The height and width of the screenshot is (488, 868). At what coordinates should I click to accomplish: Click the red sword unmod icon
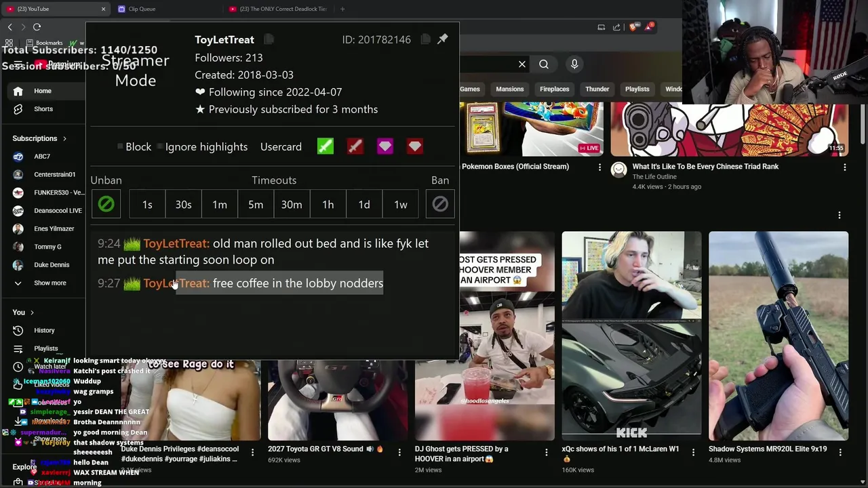(355, 146)
